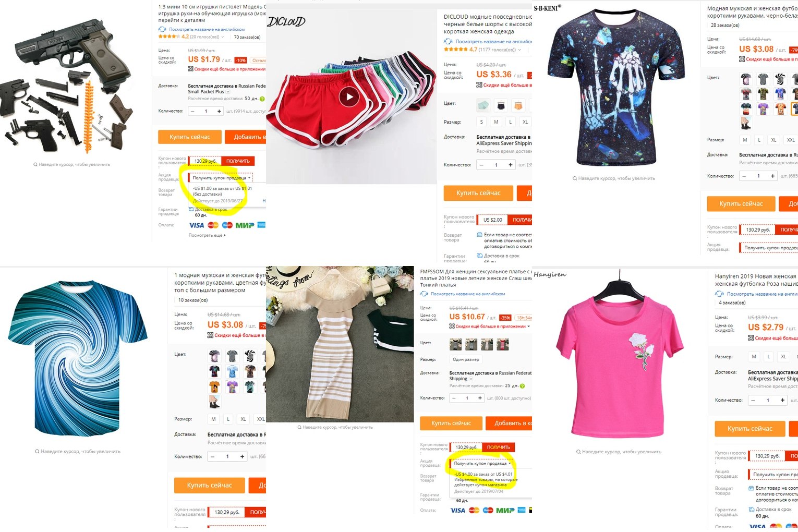Click help icon beside 25 дн. delivery estimate
Image resolution: width=798 pixels, height=532 pixels.
[x=522, y=386]
